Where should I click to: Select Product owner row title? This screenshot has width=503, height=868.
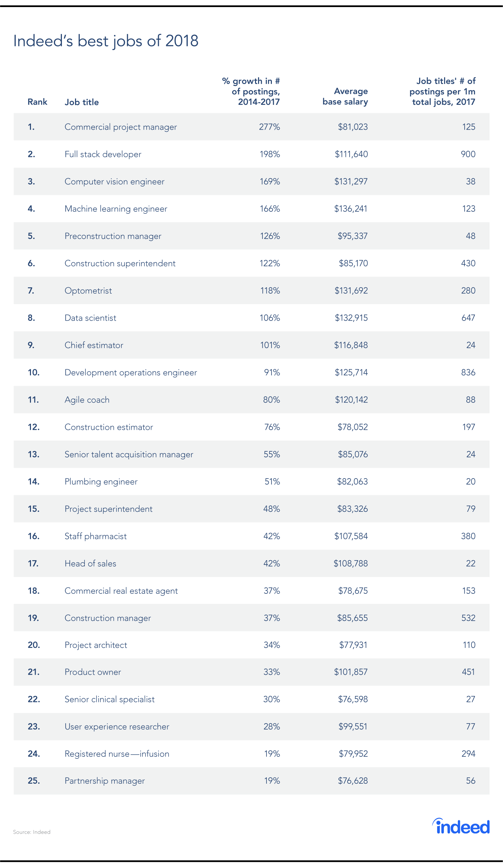(93, 672)
